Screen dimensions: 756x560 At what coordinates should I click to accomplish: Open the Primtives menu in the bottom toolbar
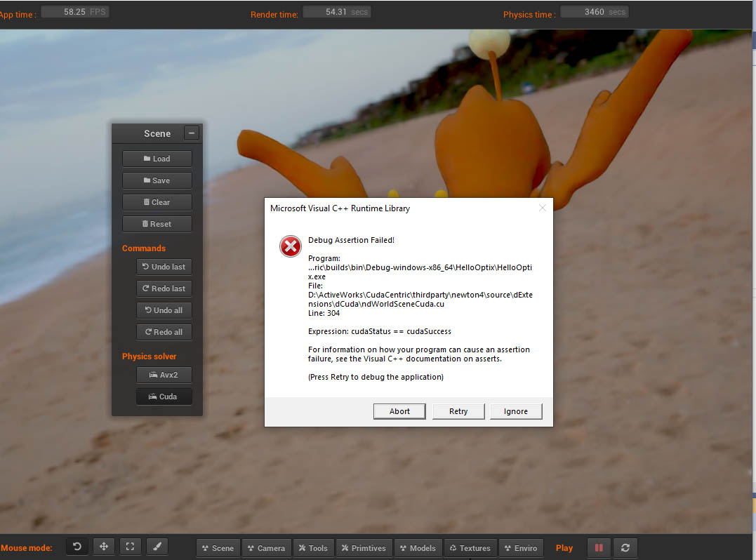pos(364,548)
